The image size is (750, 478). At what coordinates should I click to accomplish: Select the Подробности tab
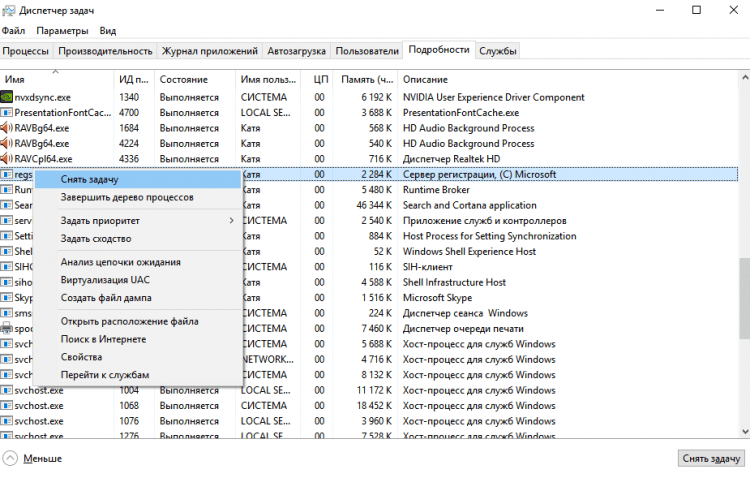[x=439, y=50]
